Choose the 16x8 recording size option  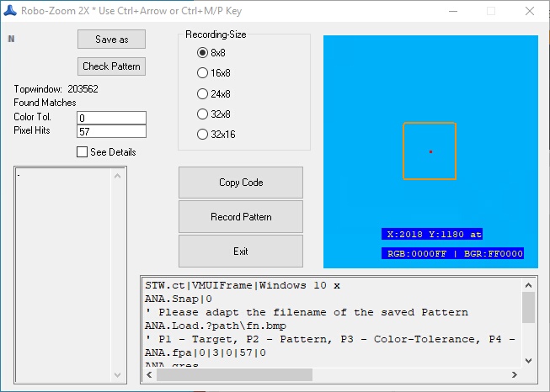(x=202, y=73)
